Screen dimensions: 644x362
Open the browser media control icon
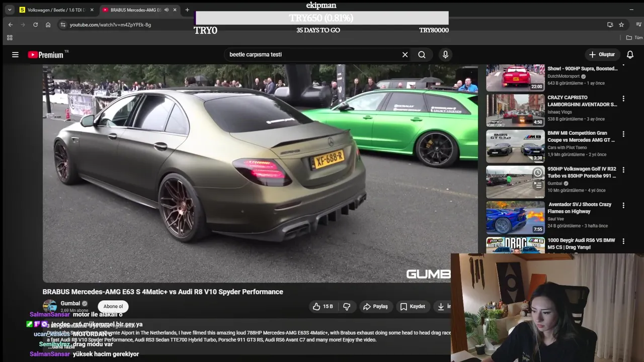639,25
